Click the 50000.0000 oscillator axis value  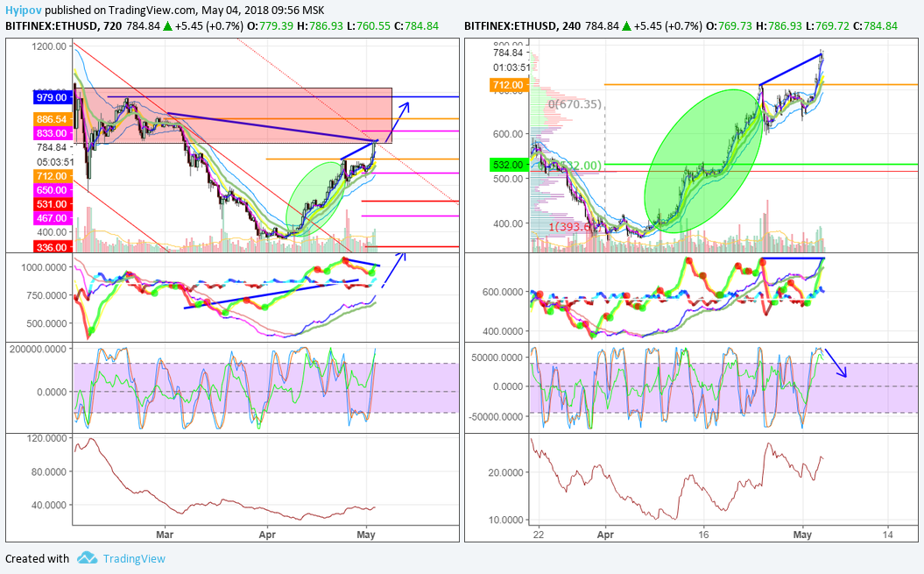coord(497,358)
